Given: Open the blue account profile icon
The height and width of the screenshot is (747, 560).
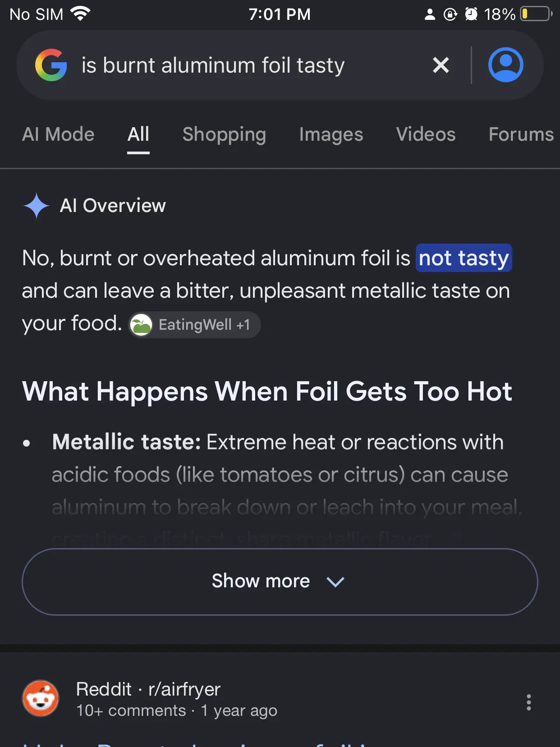Looking at the screenshot, I should click(505, 65).
